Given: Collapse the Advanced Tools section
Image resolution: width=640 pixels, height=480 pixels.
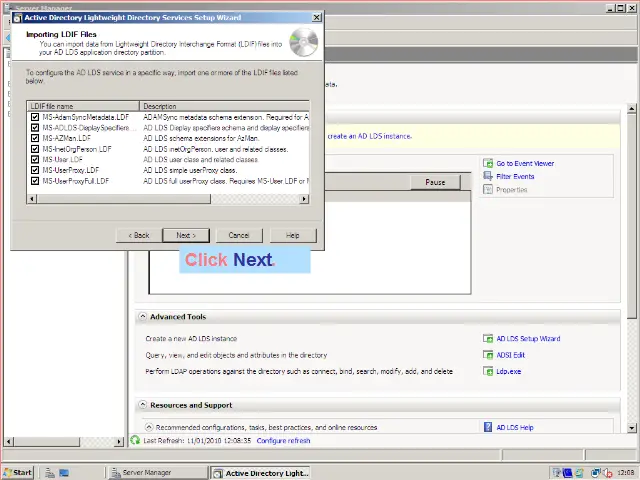Looking at the screenshot, I should [142, 316].
